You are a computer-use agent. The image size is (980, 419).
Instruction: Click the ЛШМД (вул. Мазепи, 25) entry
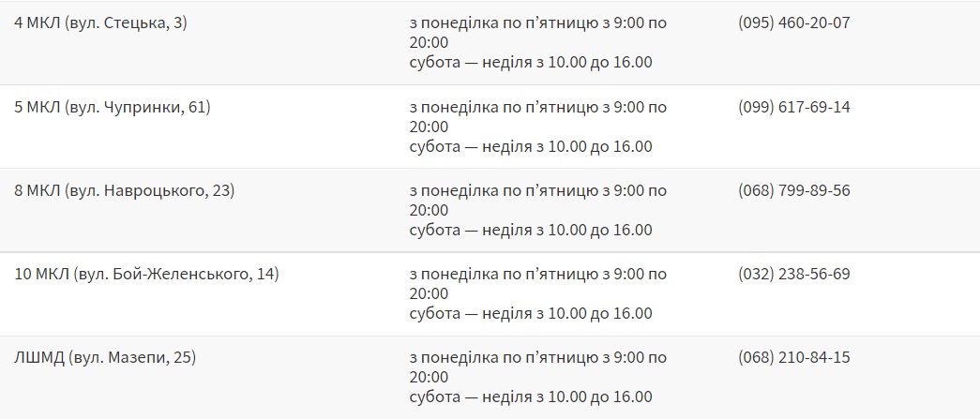point(105,357)
